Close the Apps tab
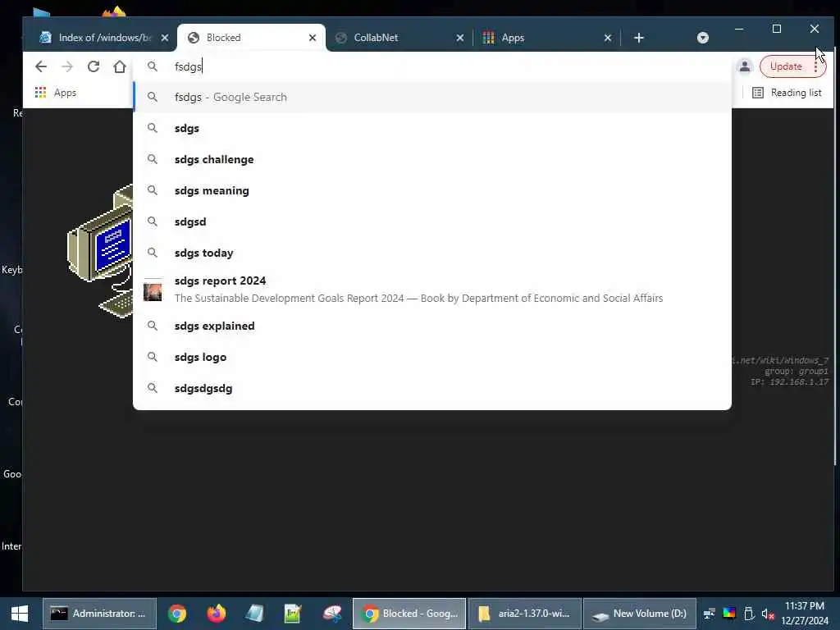840x630 pixels. (x=608, y=38)
